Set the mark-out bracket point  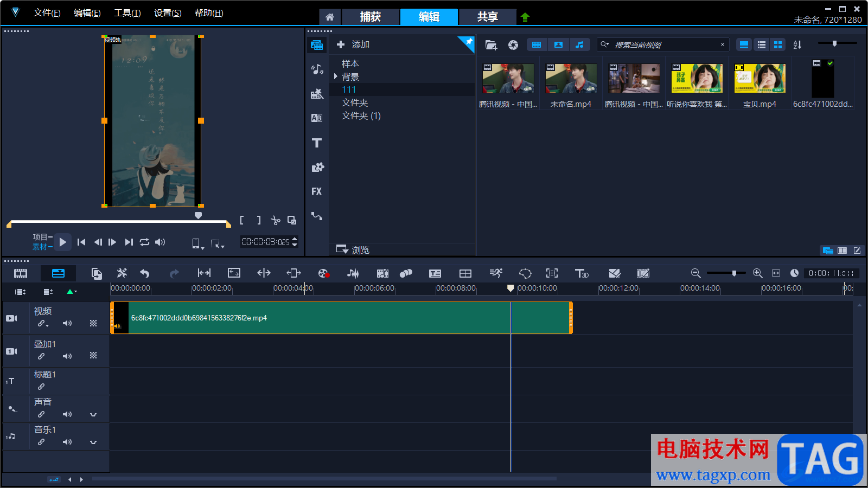tap(259, 220)
